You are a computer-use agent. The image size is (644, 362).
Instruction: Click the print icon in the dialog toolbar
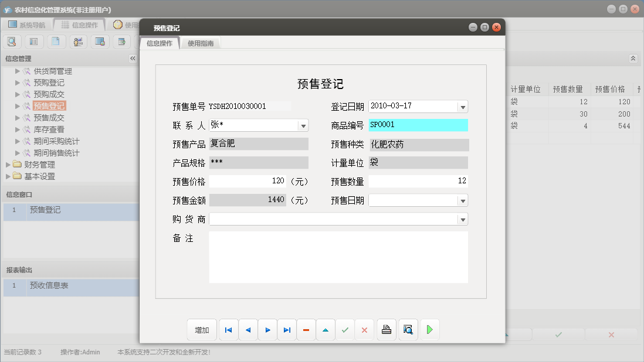pos(386,329)
